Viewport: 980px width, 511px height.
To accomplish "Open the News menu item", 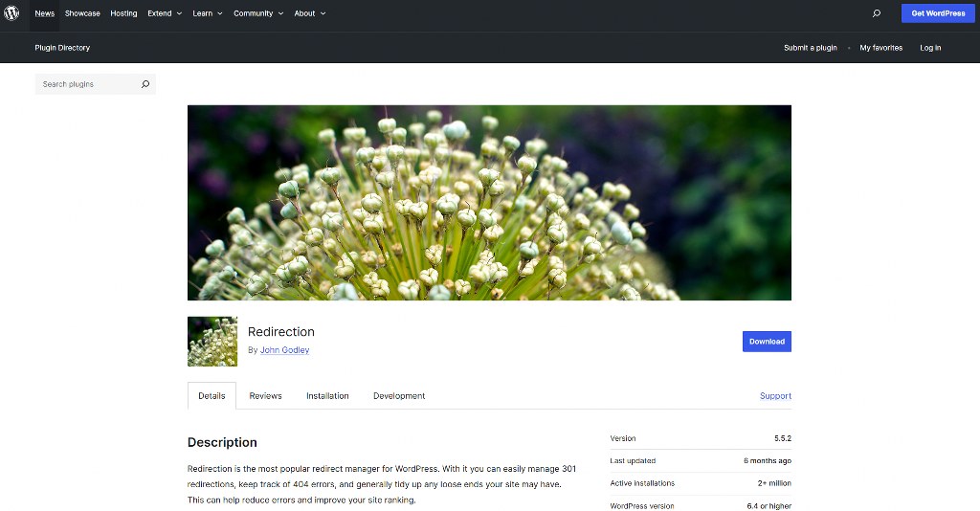I will 44,13.
